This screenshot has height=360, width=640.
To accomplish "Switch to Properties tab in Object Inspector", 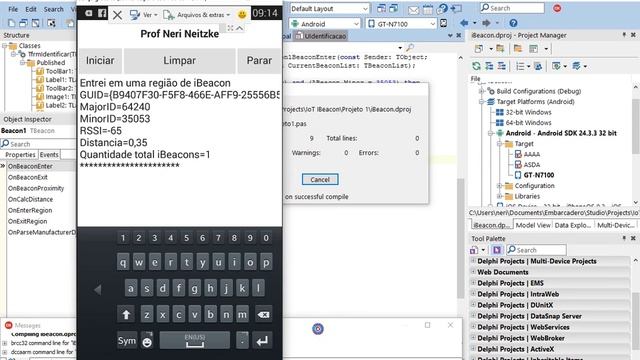I will coord(20,155).
